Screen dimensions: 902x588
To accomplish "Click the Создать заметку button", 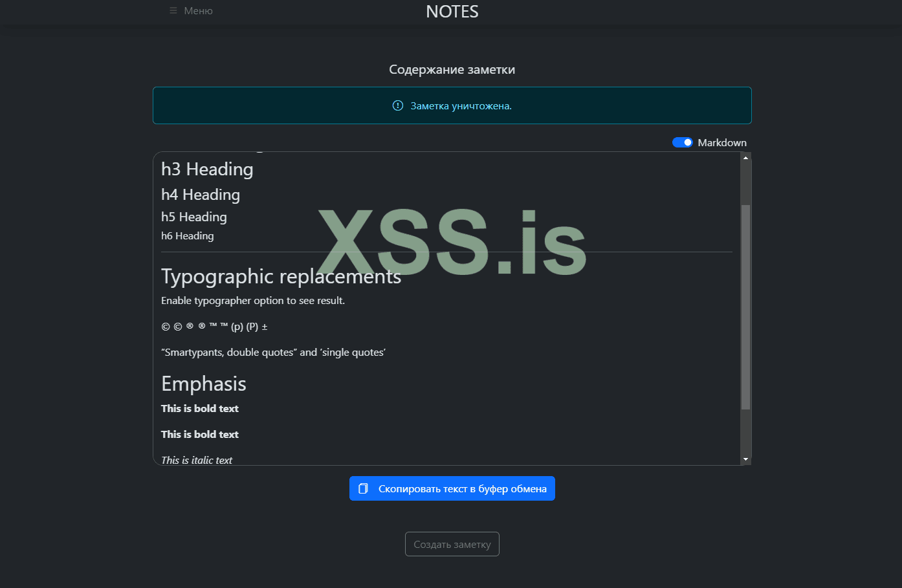I will tap(452, 544).
